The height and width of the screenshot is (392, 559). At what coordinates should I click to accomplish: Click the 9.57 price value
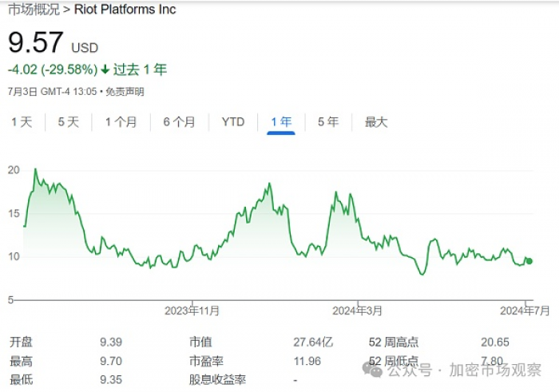click(x=36, y=42)
